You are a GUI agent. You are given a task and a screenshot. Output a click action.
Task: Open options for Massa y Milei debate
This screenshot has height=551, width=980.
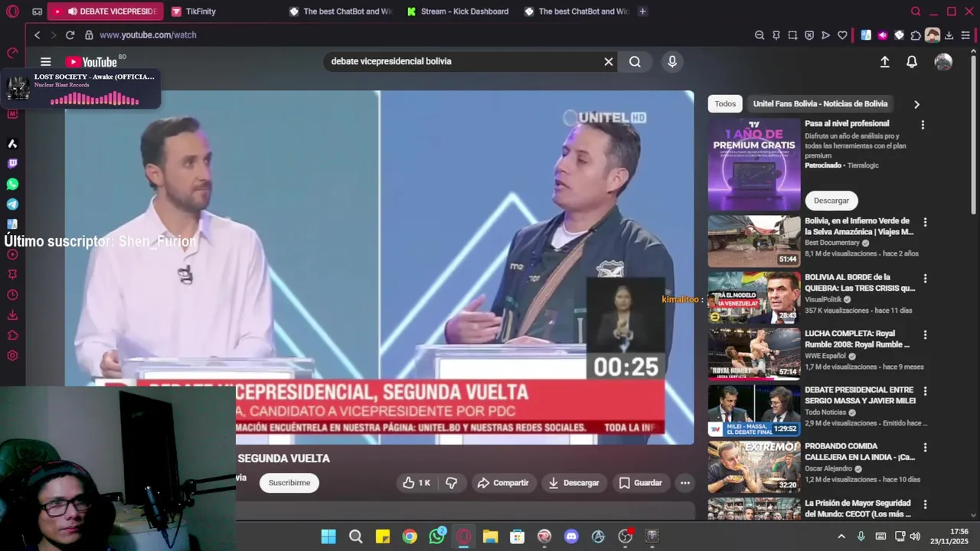click(x=925, y=391)
